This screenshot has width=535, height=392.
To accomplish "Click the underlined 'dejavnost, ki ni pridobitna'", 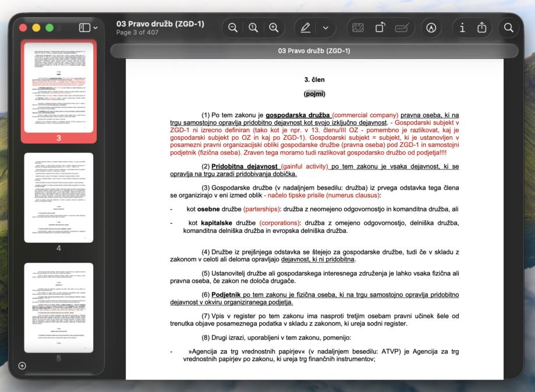I will (x=318, y=260).
